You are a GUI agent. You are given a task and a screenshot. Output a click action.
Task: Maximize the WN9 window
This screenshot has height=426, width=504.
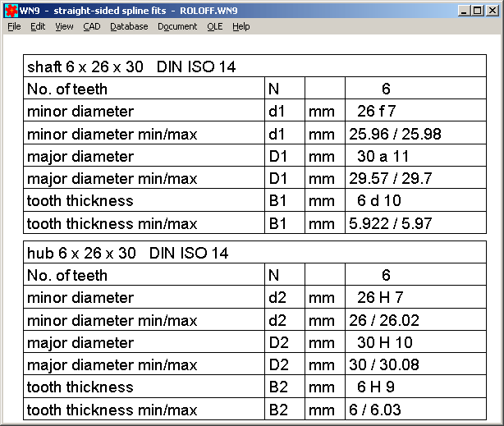coord(477,10)
